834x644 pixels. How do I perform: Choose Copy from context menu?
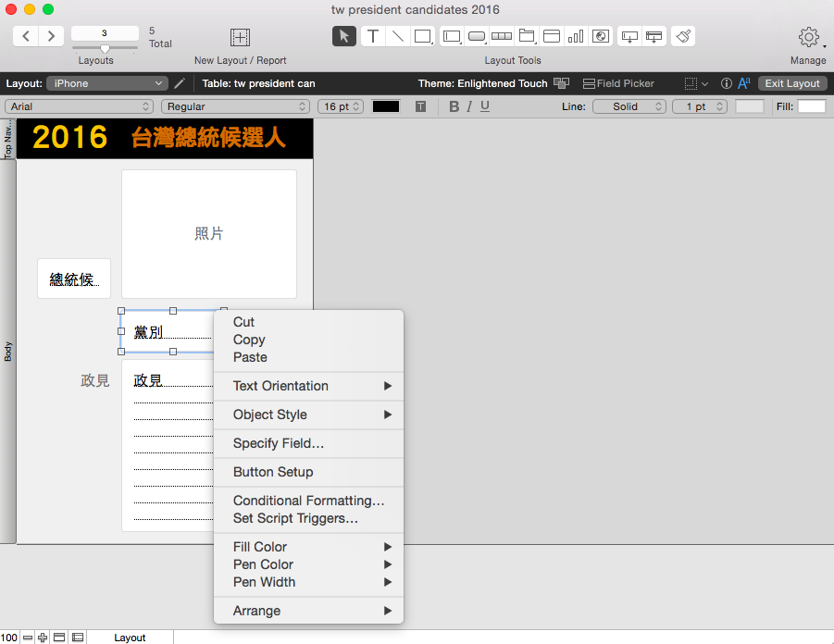pyautogui.click(x=308, y=340)
